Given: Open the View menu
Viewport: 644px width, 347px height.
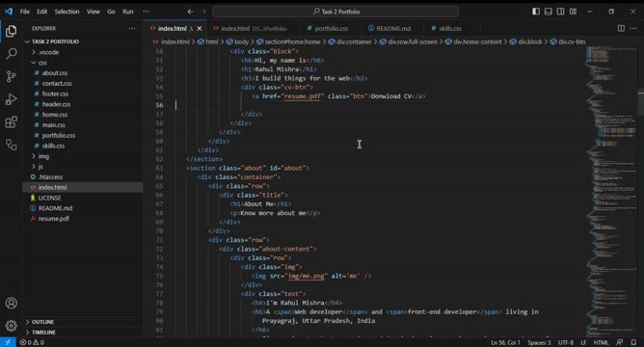Looking at the screenshot, I should 94,12.
